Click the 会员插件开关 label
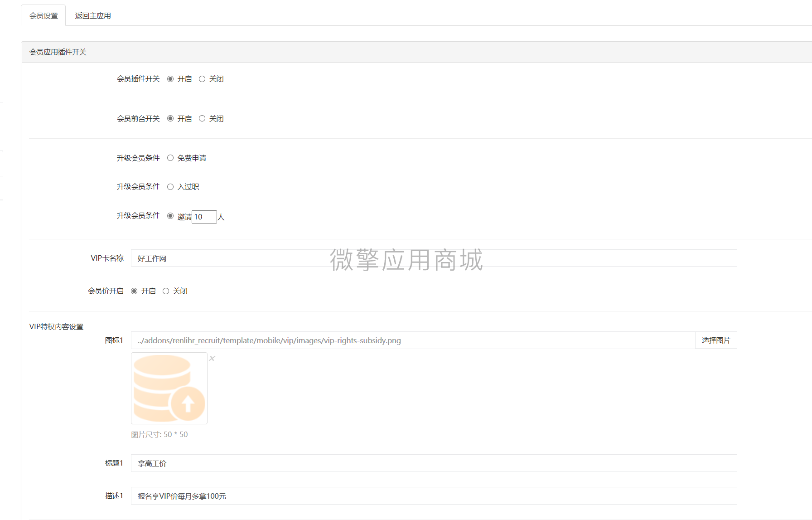 click(138, 79)
